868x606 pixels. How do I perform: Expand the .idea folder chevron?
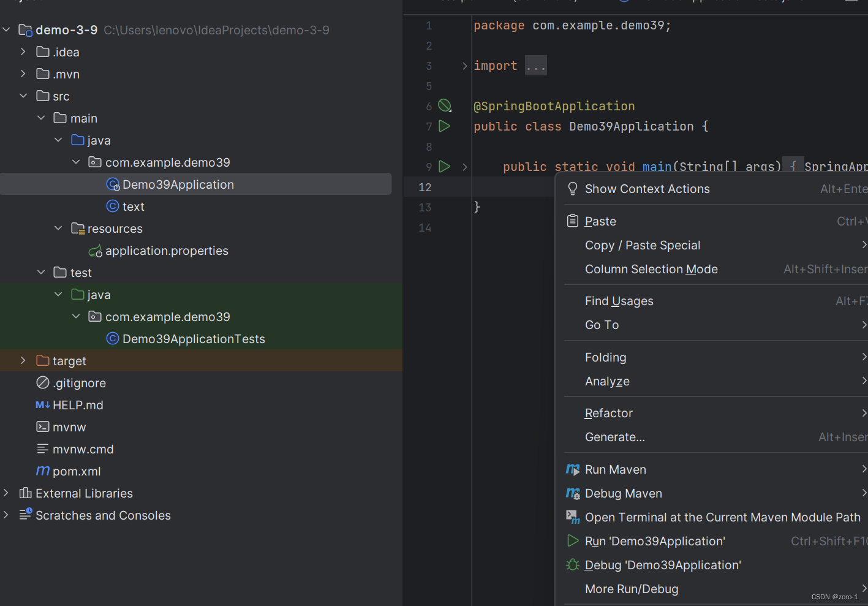(x=23, y=51)
